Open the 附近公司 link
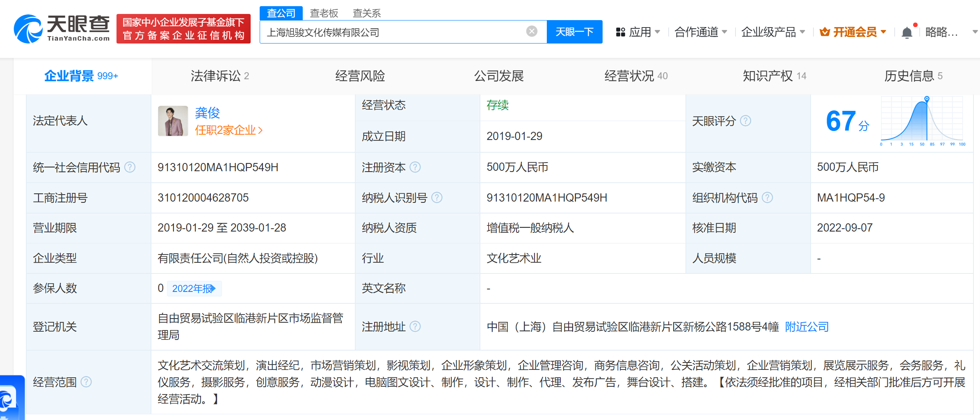The width and height of the screenshot is (980, 420). (806, 327)
